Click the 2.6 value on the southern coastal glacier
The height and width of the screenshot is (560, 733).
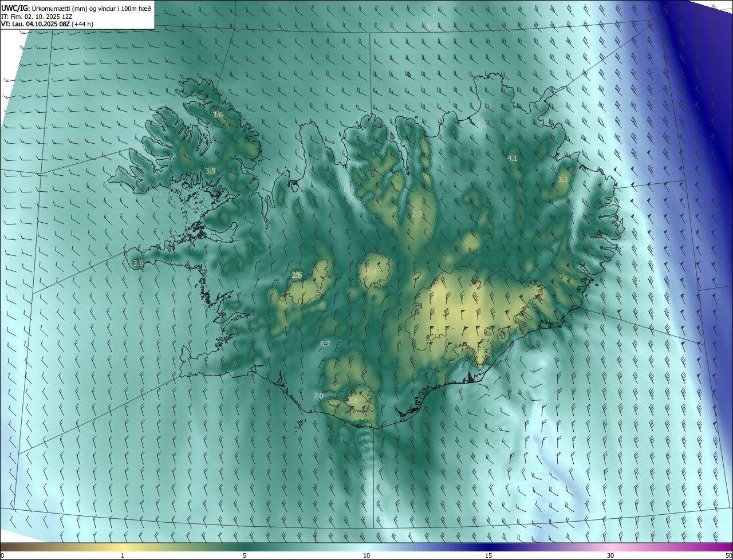[x=353, y=400]
